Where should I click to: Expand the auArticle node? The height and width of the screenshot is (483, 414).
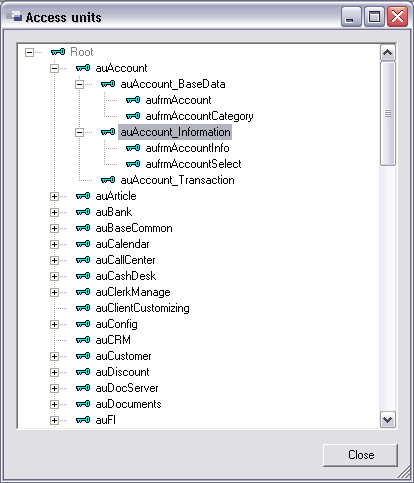[54, 196]
